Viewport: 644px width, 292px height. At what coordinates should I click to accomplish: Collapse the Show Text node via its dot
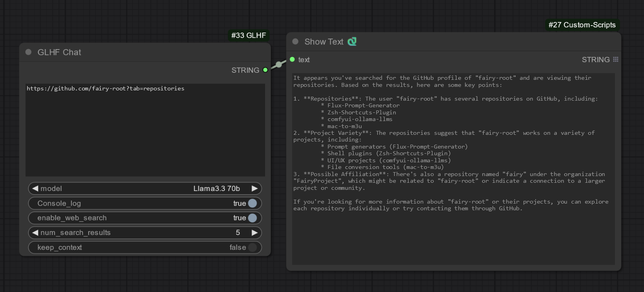coord(295,42)
